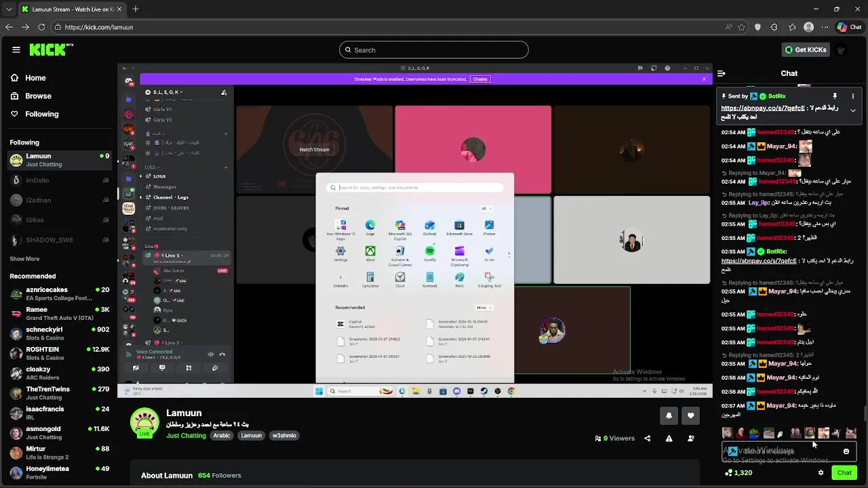Collapse the chat panel with arrow icon
The height and width of the screenshot is (488, 868).
pyautogui.click(x=722, y=73)
